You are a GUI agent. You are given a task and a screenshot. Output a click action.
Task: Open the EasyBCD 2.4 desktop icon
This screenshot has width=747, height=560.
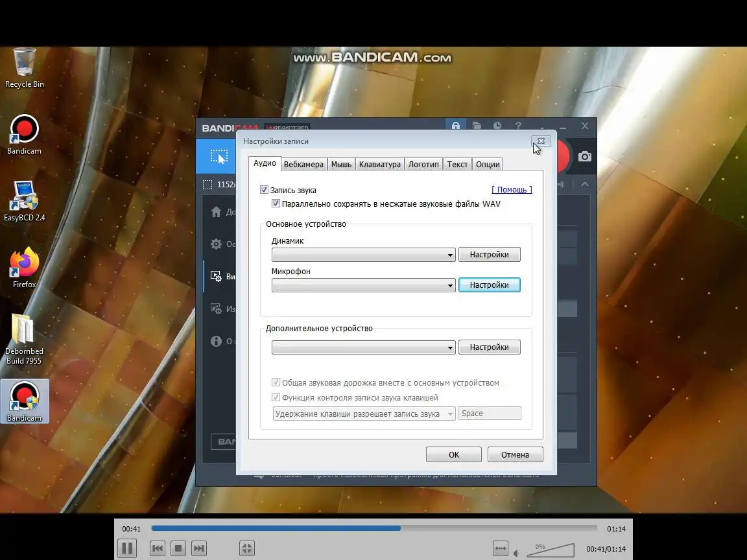(24, 202)
